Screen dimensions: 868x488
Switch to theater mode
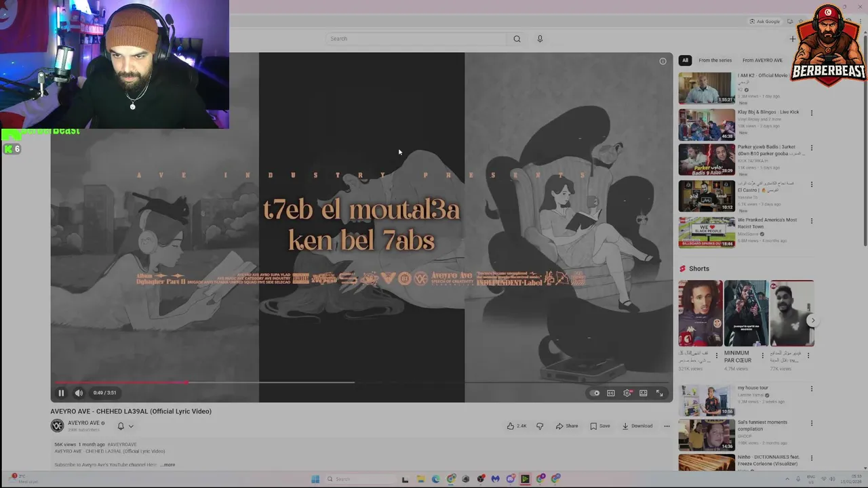pyautogui.click(x=644, y=393)
